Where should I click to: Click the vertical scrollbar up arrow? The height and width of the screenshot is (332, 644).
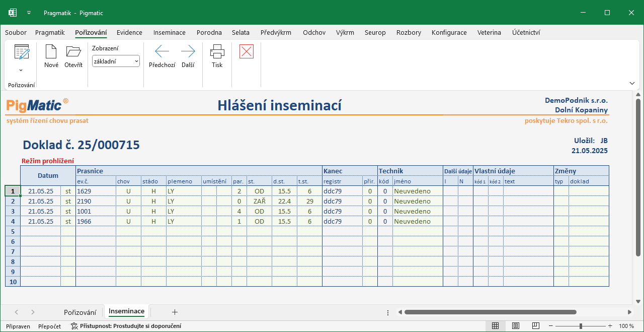pyautogui.click(x=638, y=95)
